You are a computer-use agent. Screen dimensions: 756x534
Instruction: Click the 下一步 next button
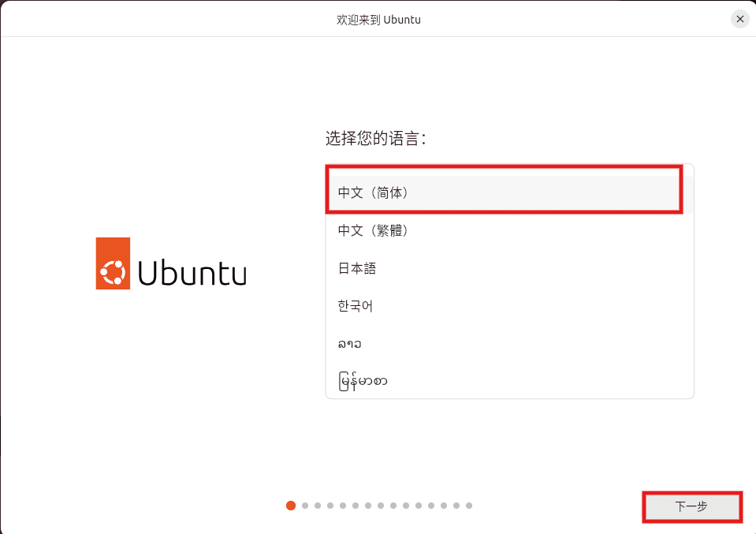point(692,506)
